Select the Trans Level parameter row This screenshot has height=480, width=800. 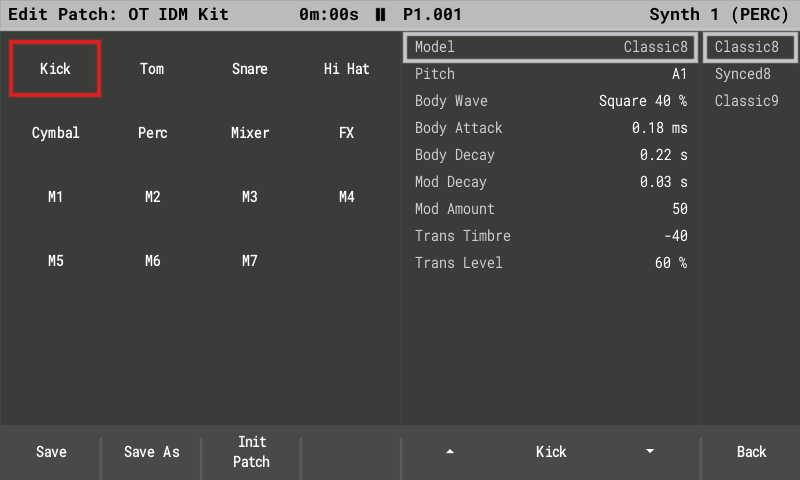551,263
